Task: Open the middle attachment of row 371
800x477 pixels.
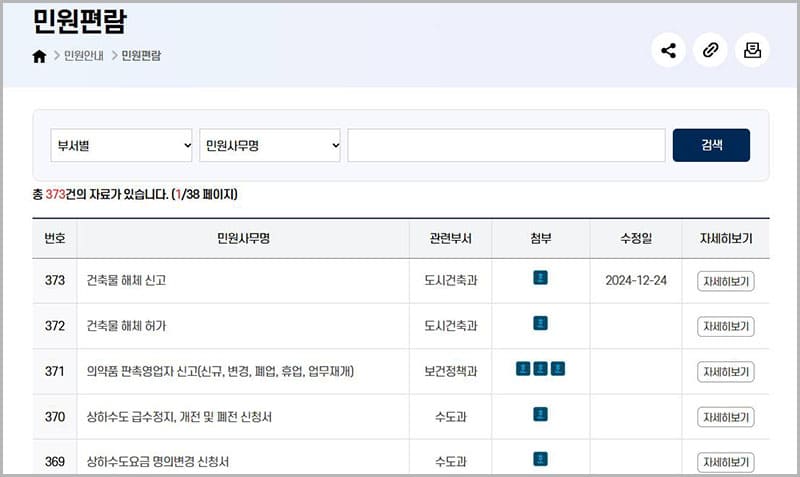Action: [540, 369]
